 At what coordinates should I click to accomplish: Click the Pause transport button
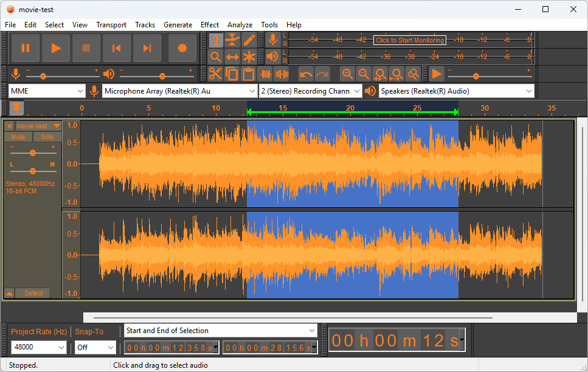tap(26, 48)
